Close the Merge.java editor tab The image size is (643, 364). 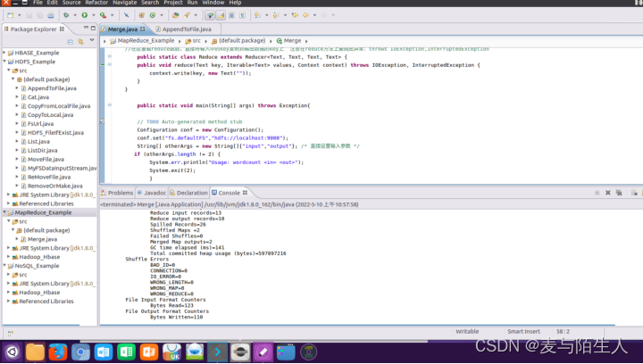point(142,29)
